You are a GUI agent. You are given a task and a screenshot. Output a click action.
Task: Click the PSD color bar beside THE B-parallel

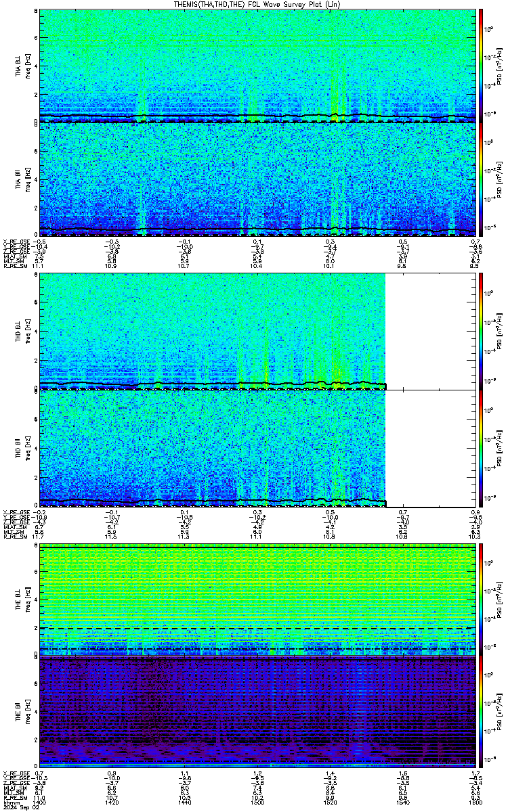tap(481, 713)
